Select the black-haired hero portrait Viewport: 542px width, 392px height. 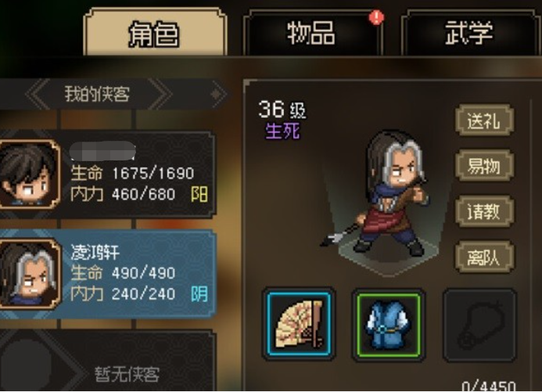(29, 174)
